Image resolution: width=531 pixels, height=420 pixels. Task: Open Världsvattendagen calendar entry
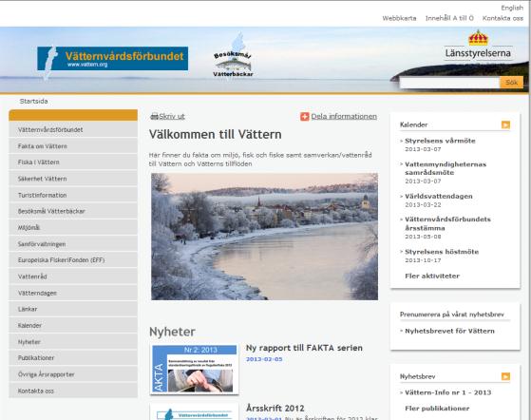(439, 196)
